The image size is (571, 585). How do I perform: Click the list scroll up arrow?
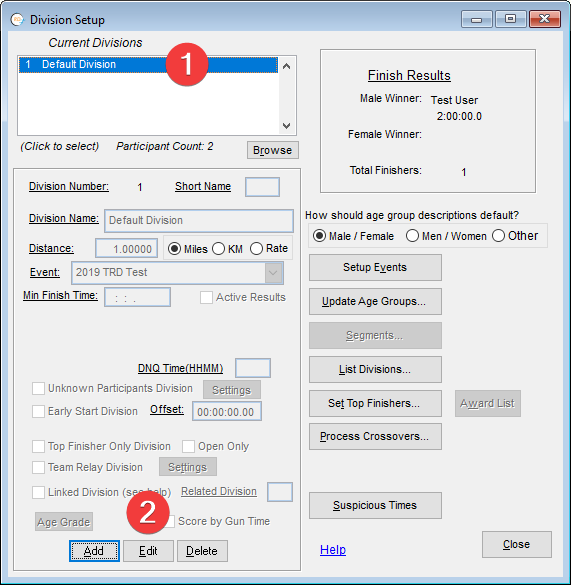[287, 67]
